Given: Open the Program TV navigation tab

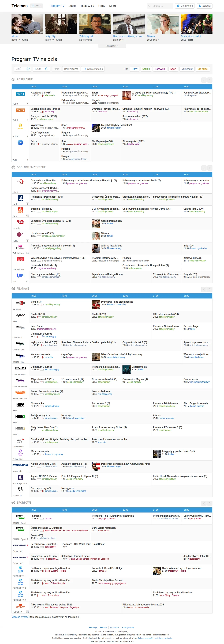Looking at the screenshot, I should pos(57,6).
